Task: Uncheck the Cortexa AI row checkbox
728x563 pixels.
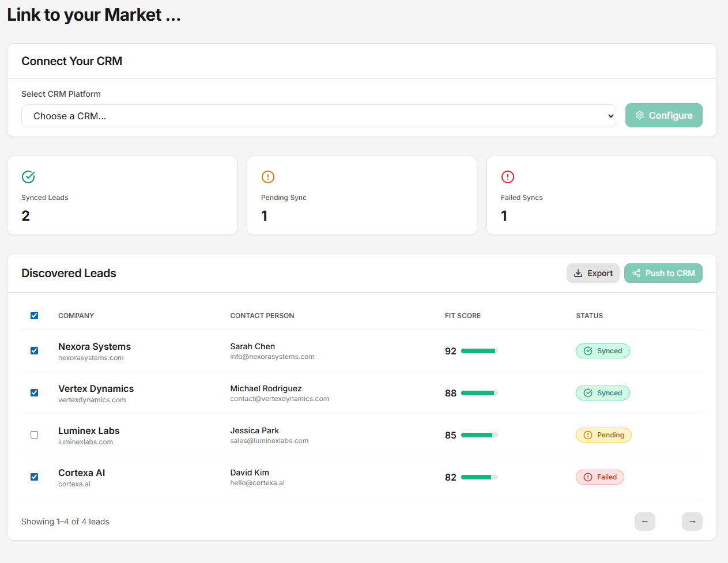Action: click(35, 477)
